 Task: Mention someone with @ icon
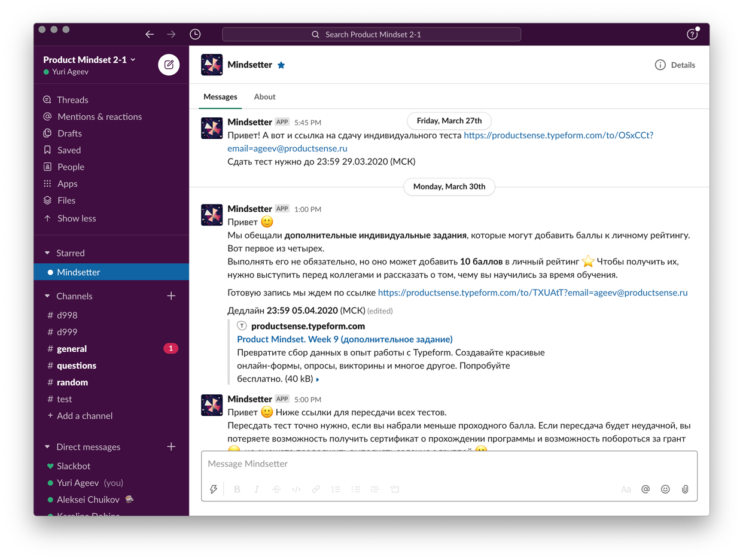(645, 489)
